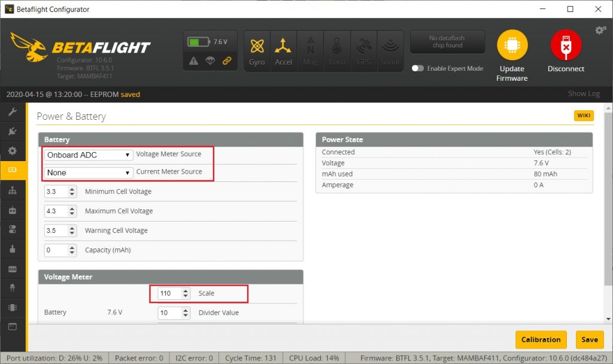Viewport: 613px width, 364px height.
Task: Click the 'Cycle Time: 131' status entry
Action: [x=251, y=358]
